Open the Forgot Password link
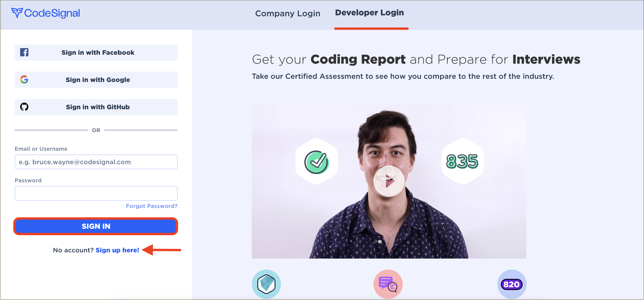Screen dimensions: 644x300 pos(152,206)
